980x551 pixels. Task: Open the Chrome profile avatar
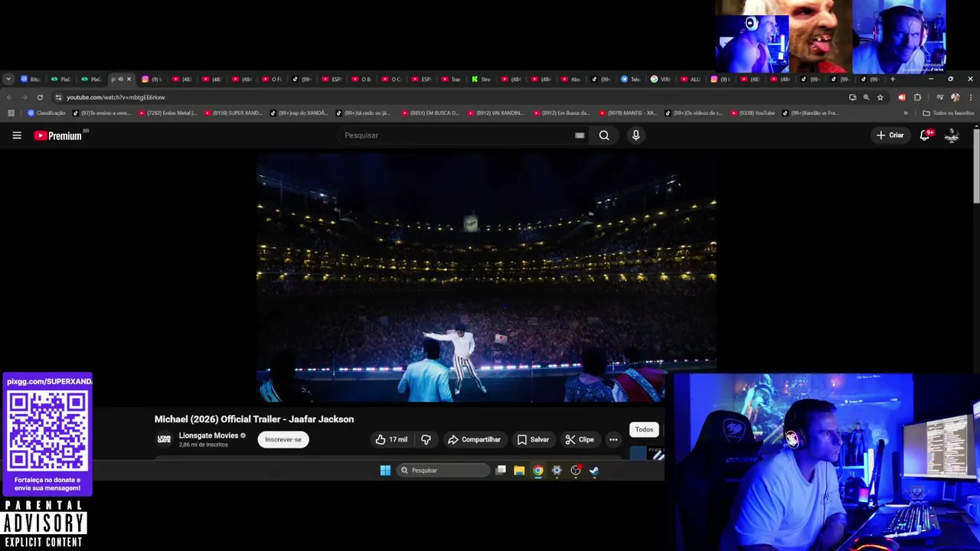(955, 97)
